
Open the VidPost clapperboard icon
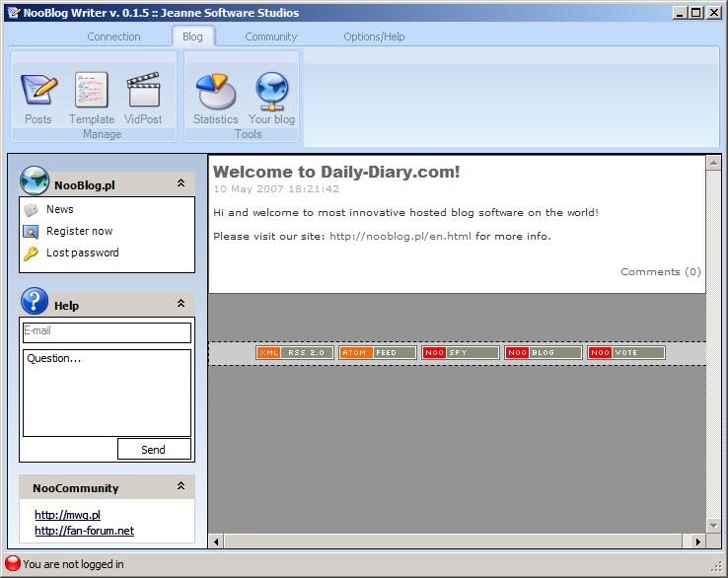[x=143, y=90]
